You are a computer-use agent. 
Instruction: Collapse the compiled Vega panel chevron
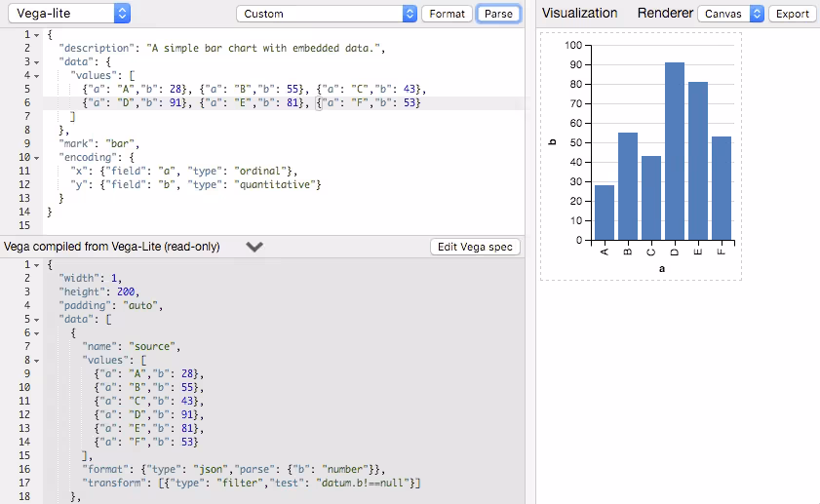[254, 247]
